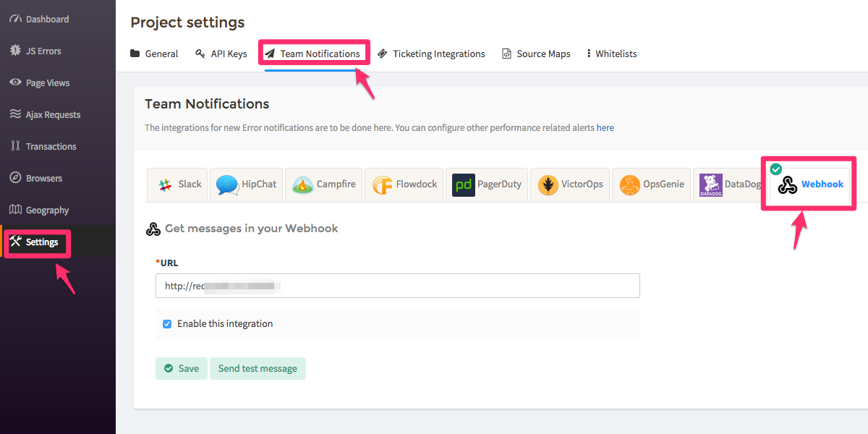Open the Webhook integration settings

click(808, 184)
